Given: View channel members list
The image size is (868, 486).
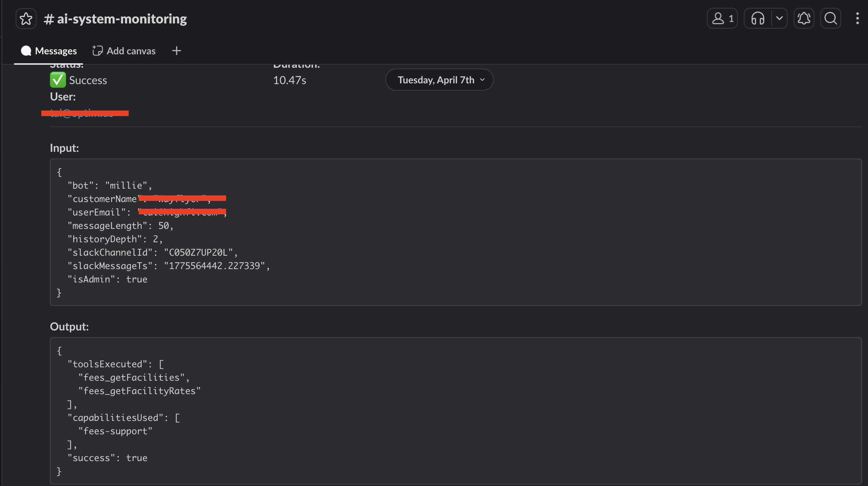Looking at the screenshot, I should (722, 18).
